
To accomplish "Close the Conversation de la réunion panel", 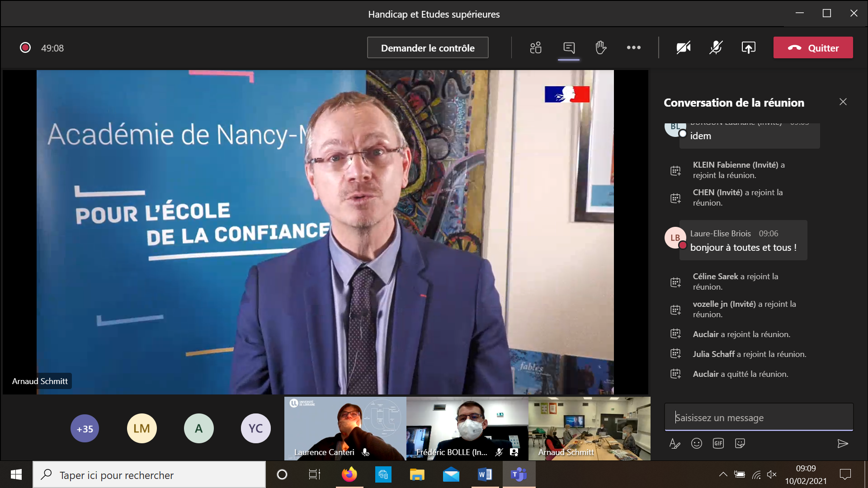I will [x=843, y=102].
